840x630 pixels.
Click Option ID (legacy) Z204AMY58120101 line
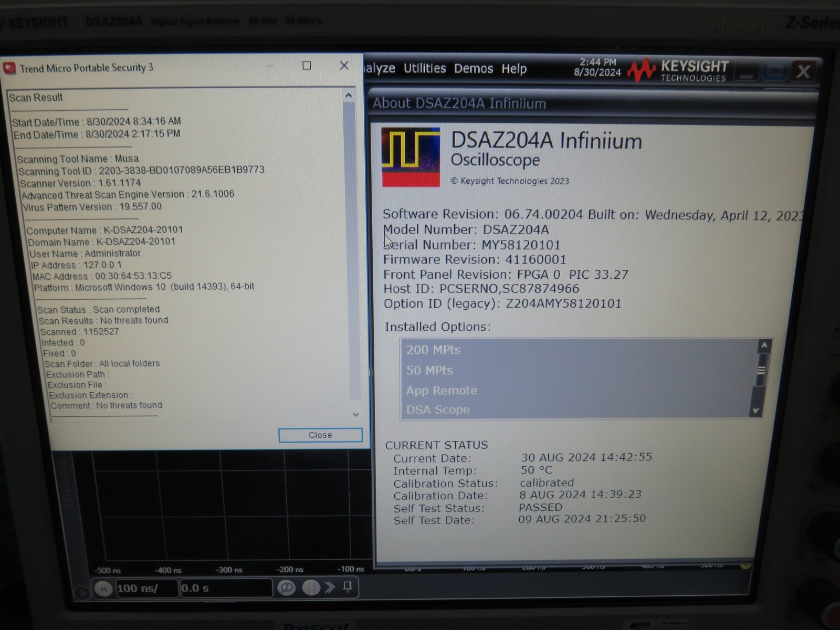502,303
